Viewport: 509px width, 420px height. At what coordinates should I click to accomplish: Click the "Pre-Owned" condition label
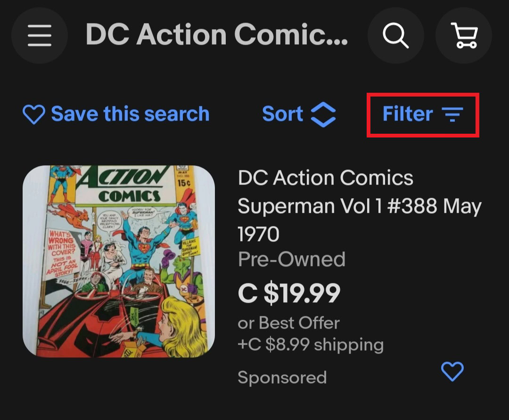point(292,259)
